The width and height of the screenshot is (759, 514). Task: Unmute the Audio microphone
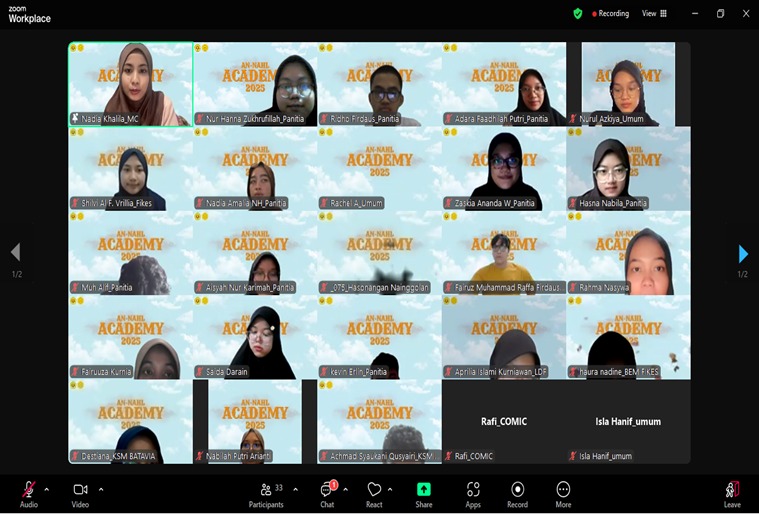click(x=29, y=490)
